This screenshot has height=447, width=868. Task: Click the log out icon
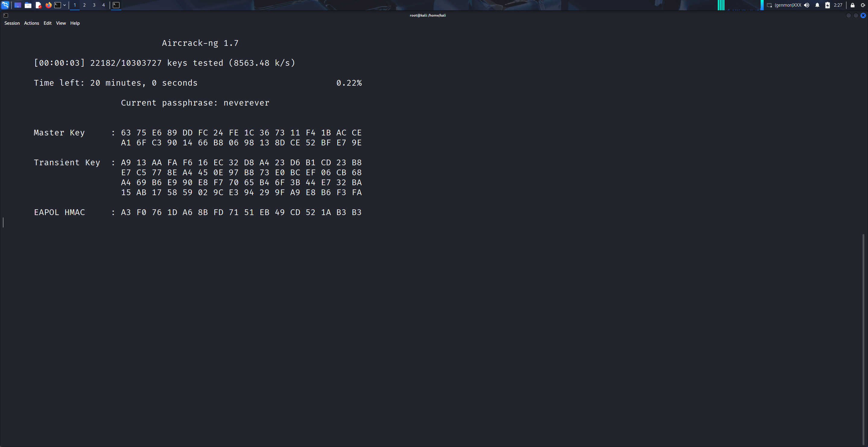click(x=863, y=5)
